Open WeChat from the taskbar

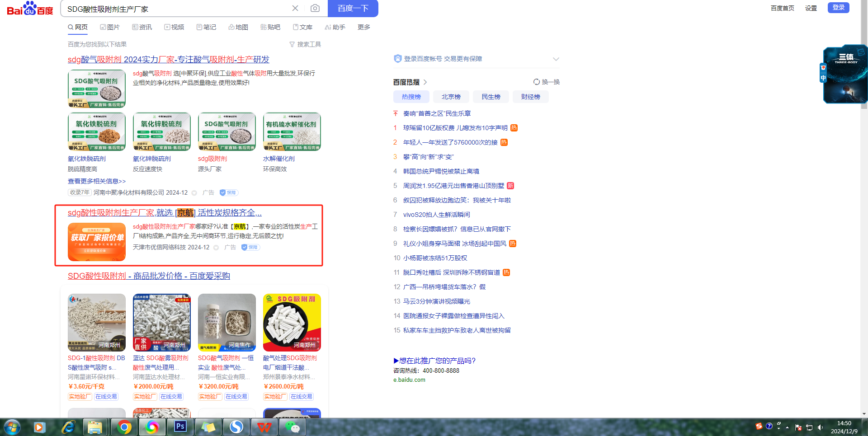(292, 427)
